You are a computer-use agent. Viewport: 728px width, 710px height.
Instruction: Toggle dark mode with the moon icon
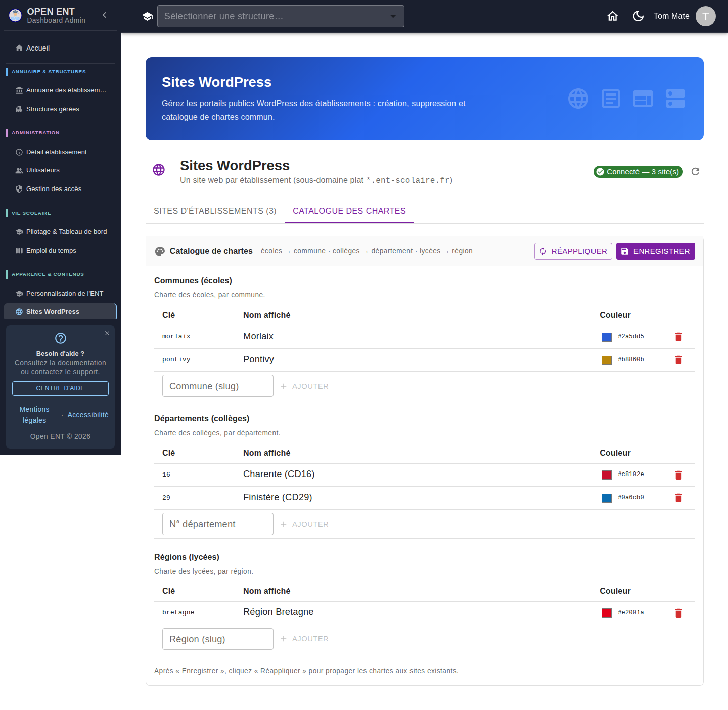(x=639, y=16)
